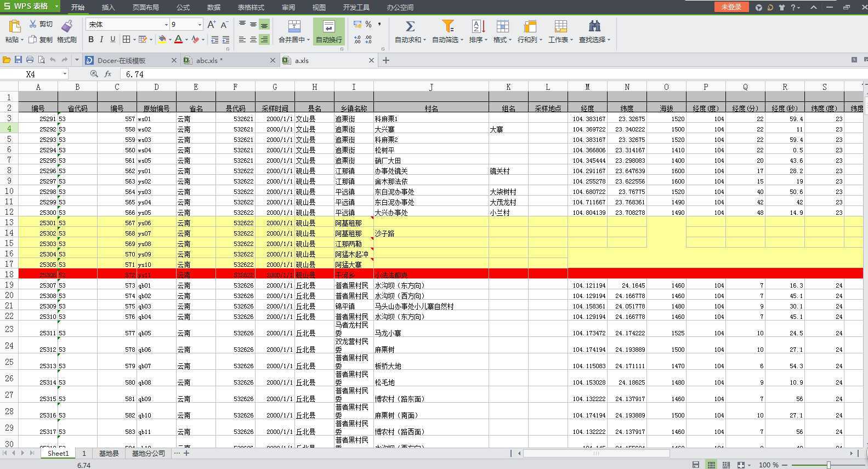The width and height of the screenshot is (868, 469).
Task: Click the comma thousands separator icon
Action: tap(379, 25)
